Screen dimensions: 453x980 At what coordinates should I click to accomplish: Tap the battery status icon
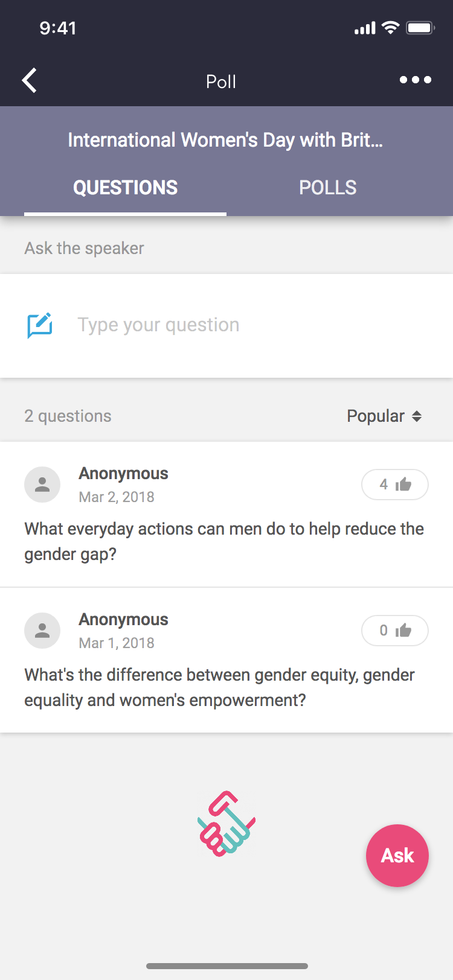point(420,28)
